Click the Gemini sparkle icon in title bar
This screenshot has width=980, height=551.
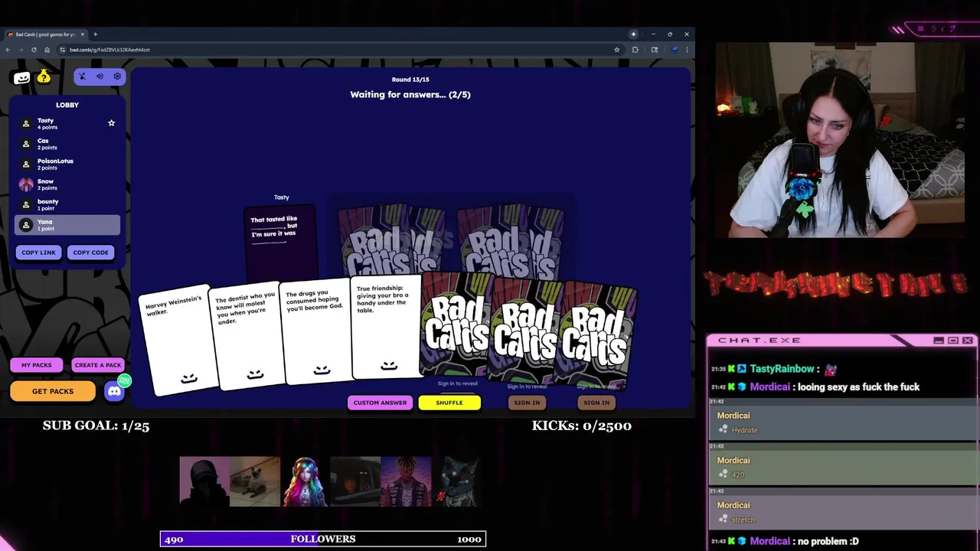click(633, 34)
